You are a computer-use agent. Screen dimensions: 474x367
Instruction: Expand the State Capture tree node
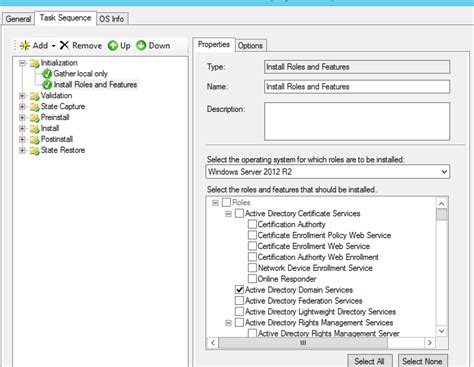[22, 107]
